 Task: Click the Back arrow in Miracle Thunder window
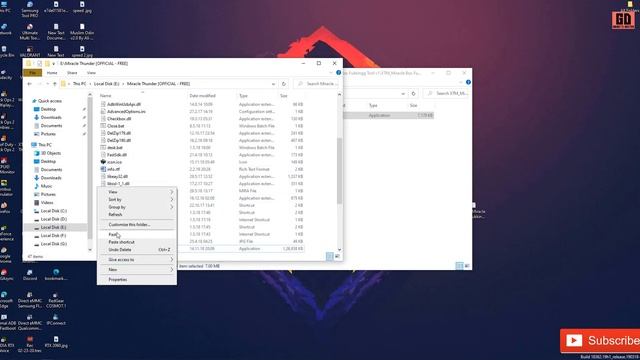[x=29, y=84]
